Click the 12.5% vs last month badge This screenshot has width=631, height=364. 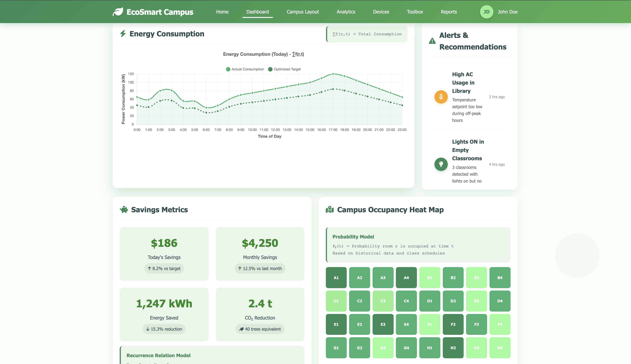(260, 269)
